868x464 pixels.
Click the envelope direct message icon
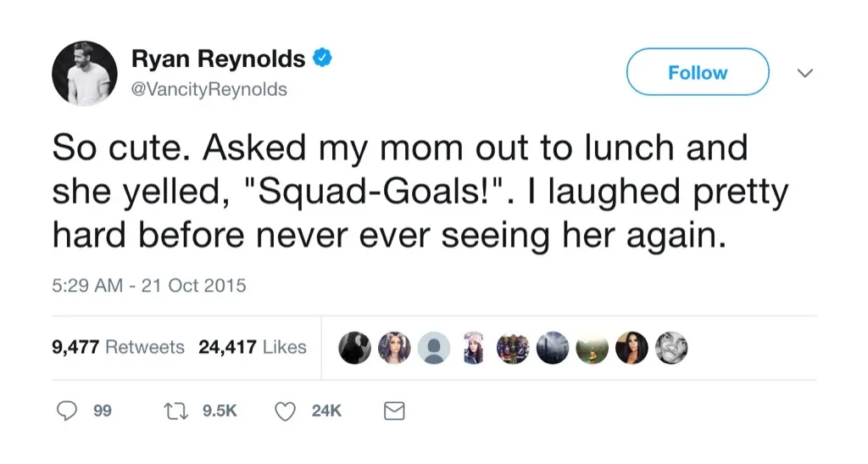pos(394,411)
